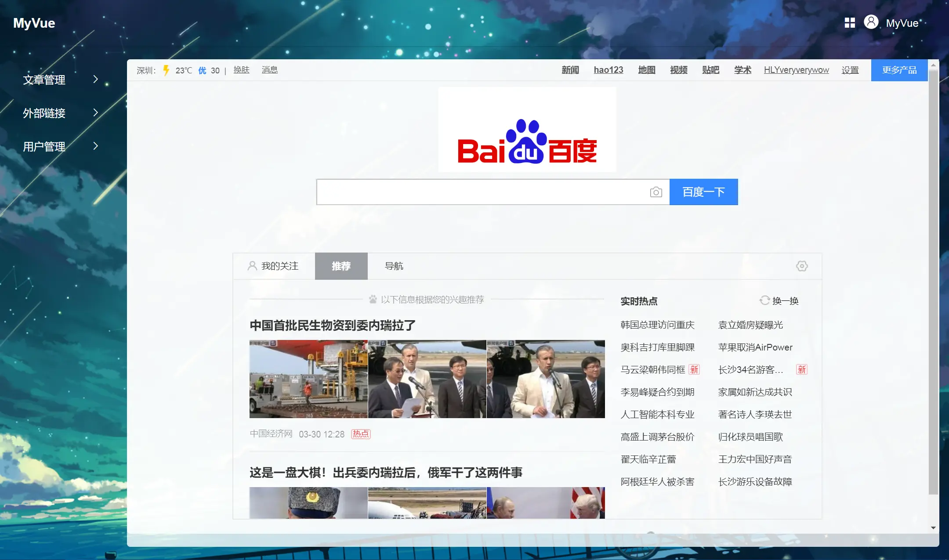Open the first Venezuela cargo plane thumbnail
This screenshot has width=949, height=560.
tap(308, 379)
